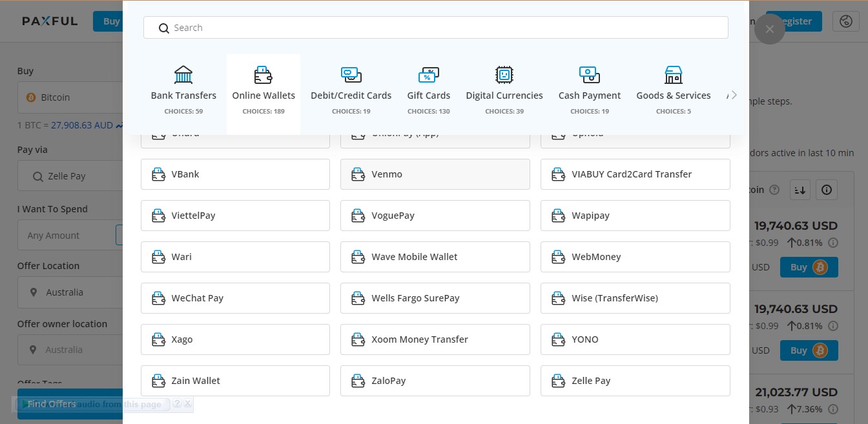Choose VBank payment method
This screenshot has width=868, height=424.
[x=235, y=174]
